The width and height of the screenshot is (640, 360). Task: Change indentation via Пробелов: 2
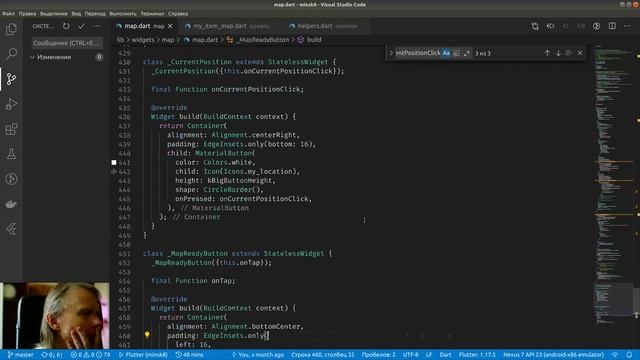[379, 355]
